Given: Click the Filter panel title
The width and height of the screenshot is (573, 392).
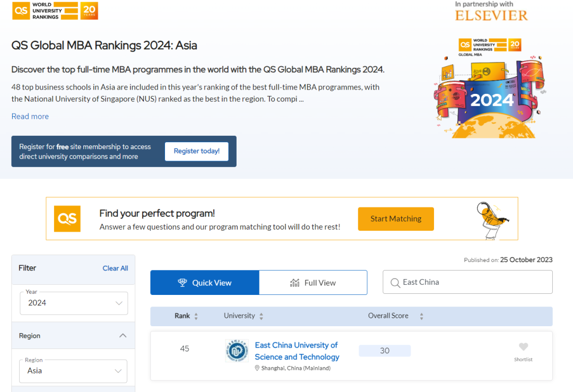Looking at the screenshot, I should coord(28,268).
